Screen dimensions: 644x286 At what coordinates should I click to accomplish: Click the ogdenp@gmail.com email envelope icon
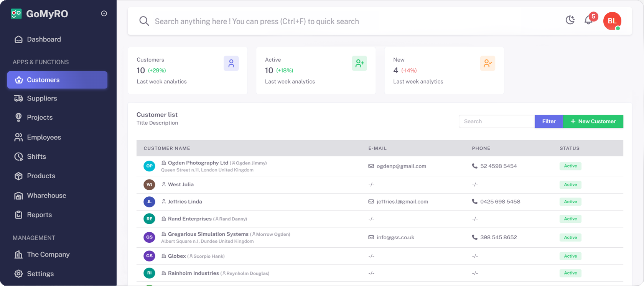pyautogui.click(x=371, y=166)
